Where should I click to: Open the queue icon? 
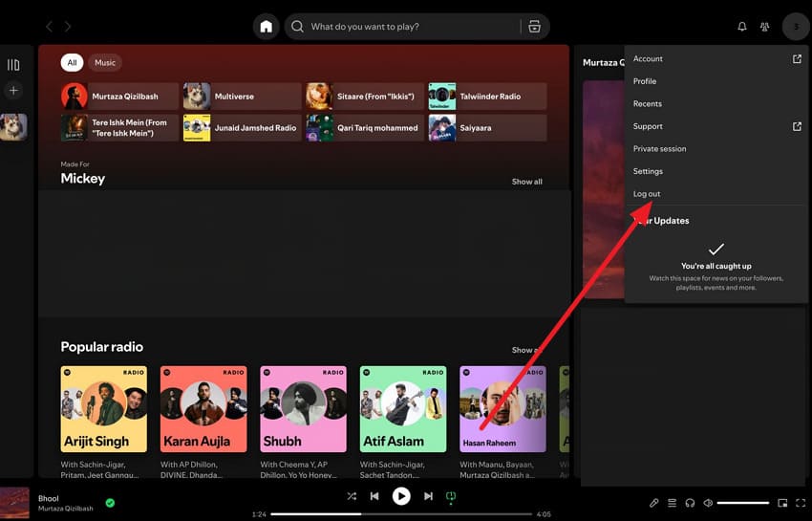coord(673,503)
